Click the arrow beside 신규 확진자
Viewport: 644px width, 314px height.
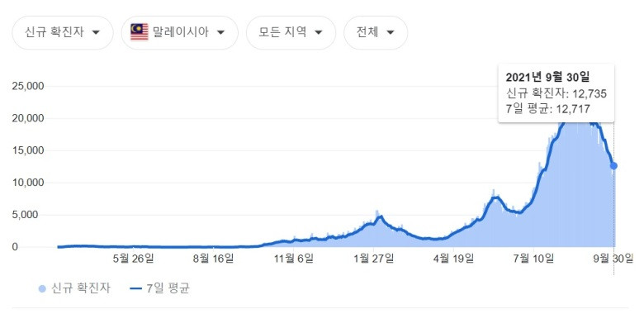(x=96, y=33)
